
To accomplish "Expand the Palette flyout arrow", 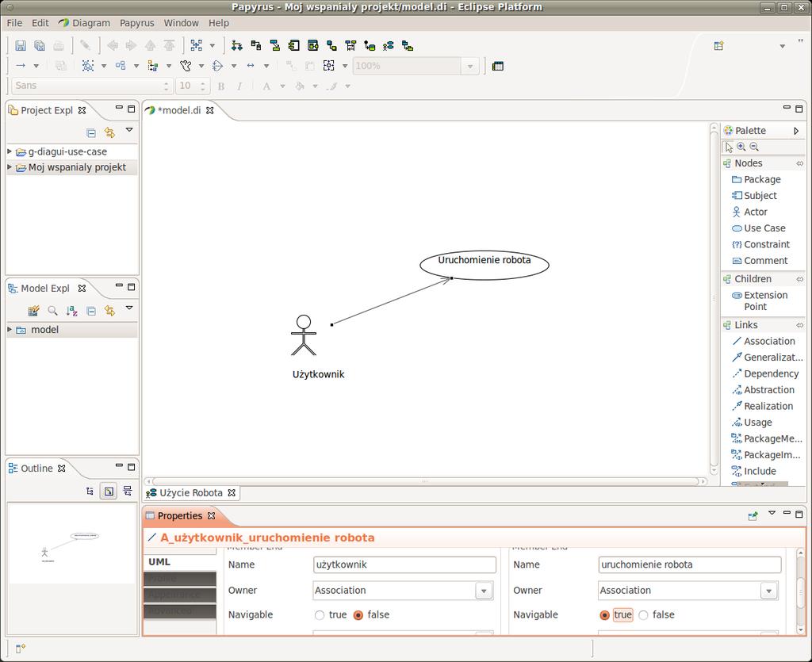I will point(796,131).
